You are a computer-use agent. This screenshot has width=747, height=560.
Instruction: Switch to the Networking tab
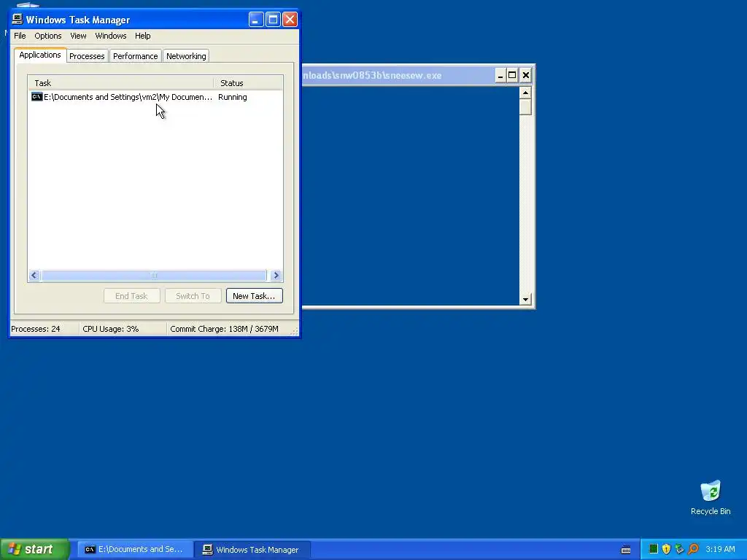[186, 56]
